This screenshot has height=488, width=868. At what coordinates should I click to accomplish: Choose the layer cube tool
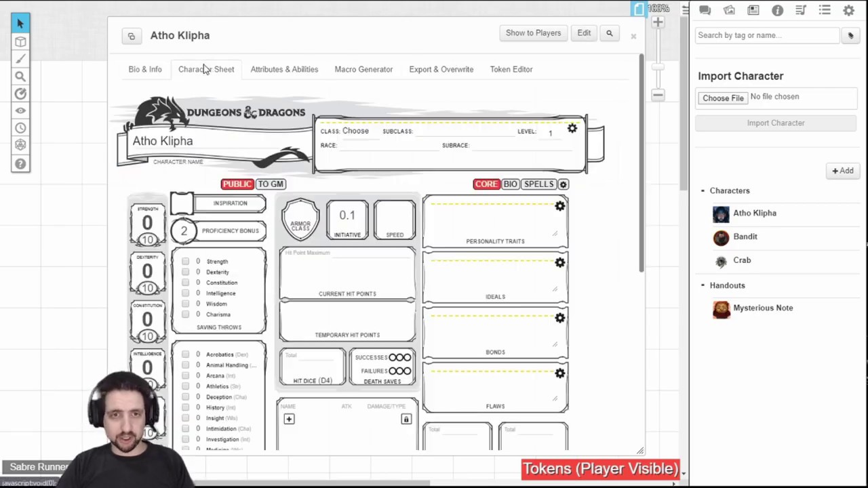tap(20, 42)
